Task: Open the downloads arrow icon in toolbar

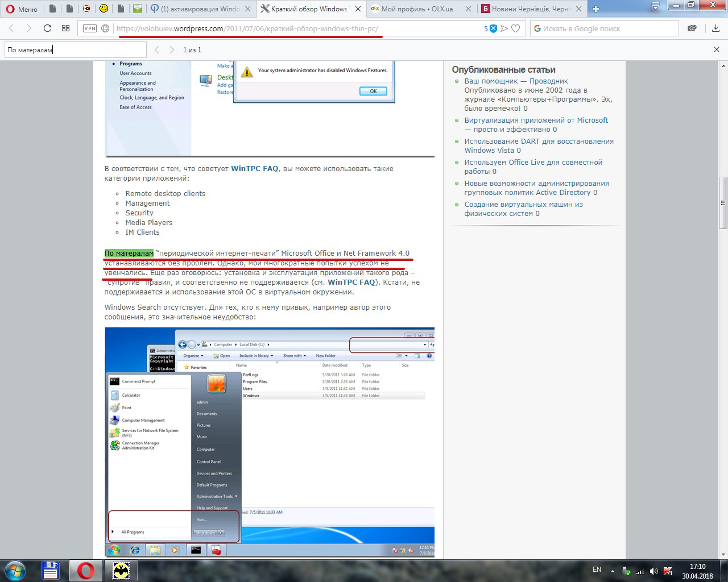Action: tap(715, 28)
